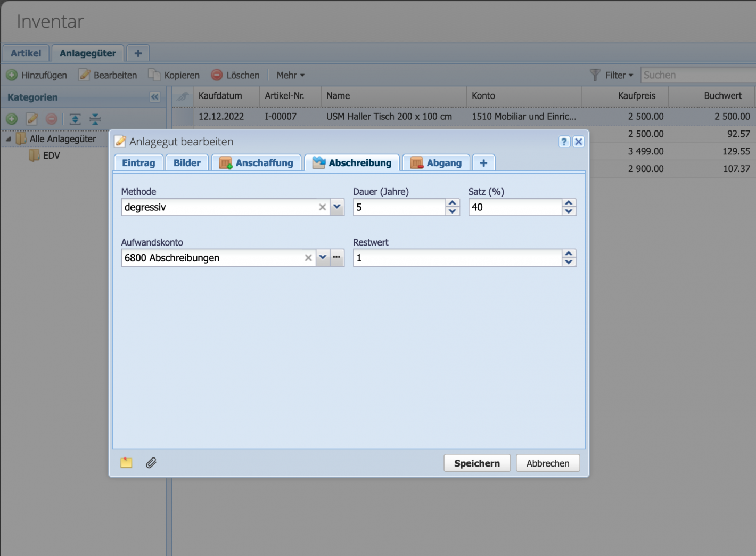The width and height of the screenshot is (756, 556).
Task: Open the Aufwandskonto dropdown arrow
Action: click(323, 258)
